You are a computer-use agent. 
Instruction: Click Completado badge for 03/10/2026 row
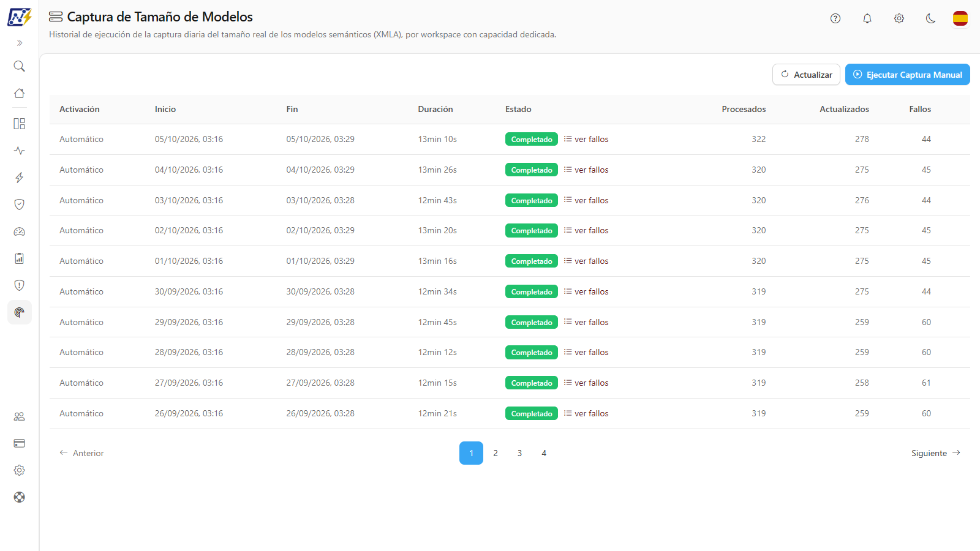pos(532,200)
